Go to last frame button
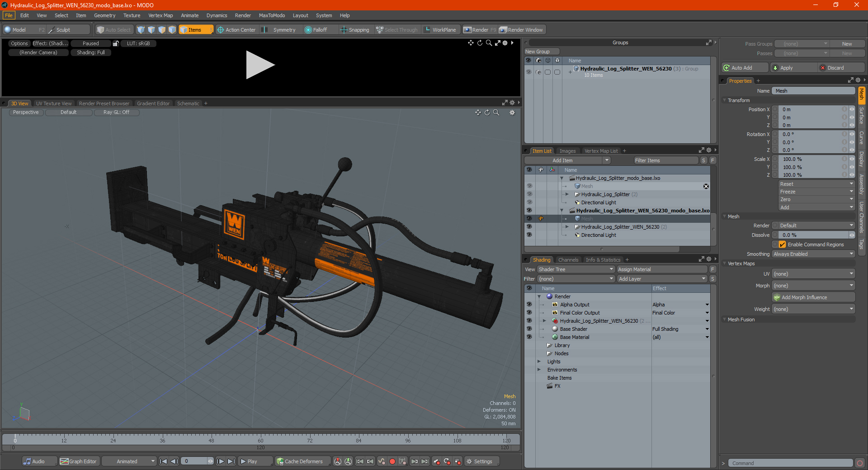868x470 pixels. [231, 461]
